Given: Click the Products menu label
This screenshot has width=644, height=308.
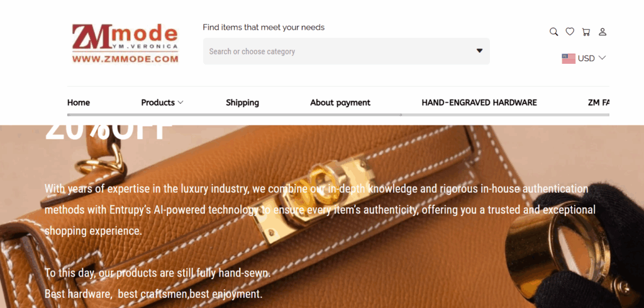Looking at the screenshot, I should tap(158, 103).
